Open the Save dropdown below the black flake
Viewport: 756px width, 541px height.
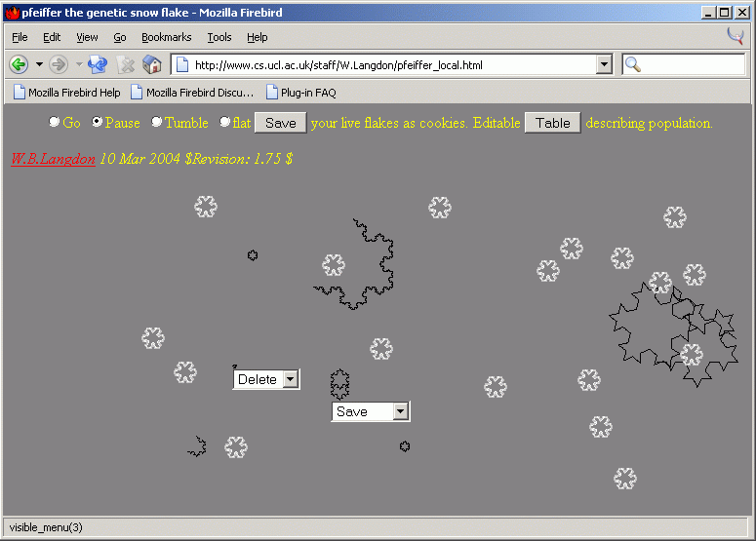(x=371, y=411)
